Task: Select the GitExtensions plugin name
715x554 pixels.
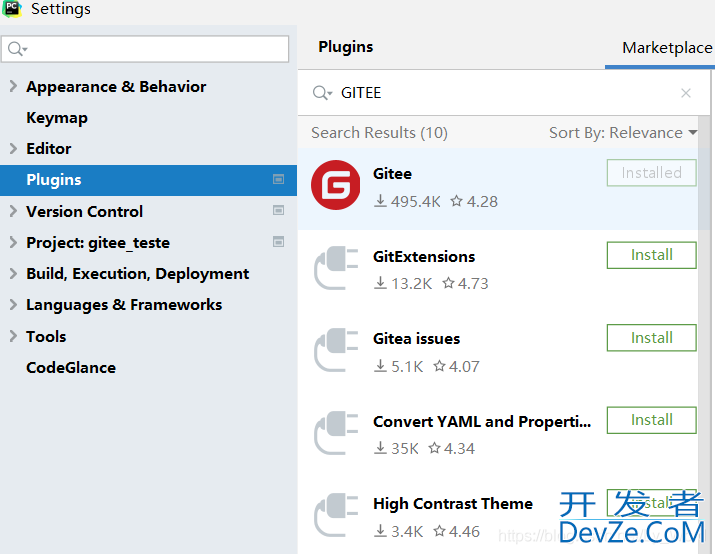Action: click(x=424, y=257)
